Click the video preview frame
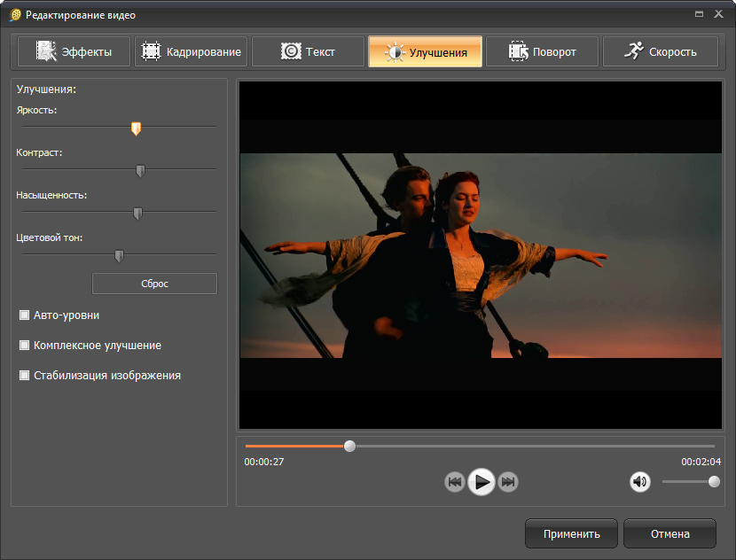 (481, 255)
